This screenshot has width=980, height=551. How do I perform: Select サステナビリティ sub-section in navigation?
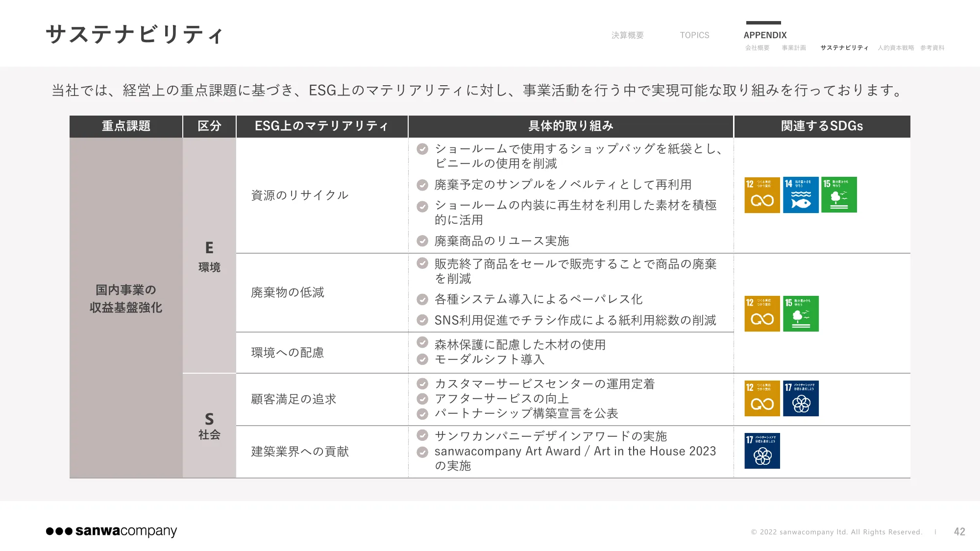(x=844, y=48)
